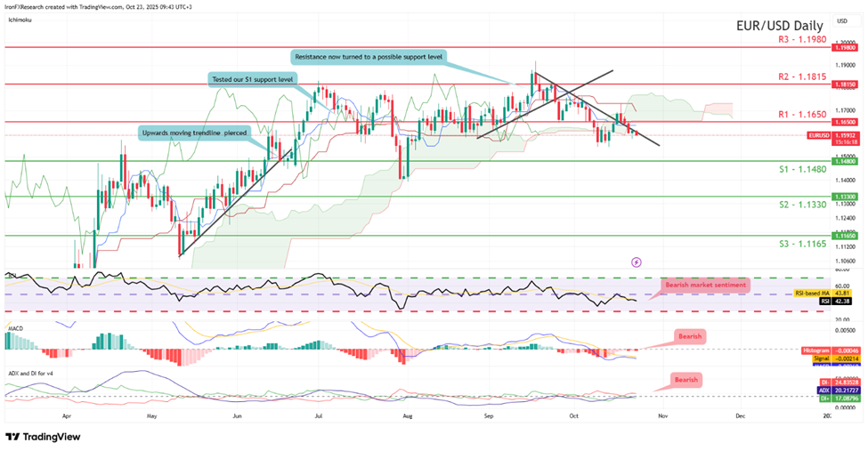Click 'Tested our S1 support level' callout

coord(254,79)
